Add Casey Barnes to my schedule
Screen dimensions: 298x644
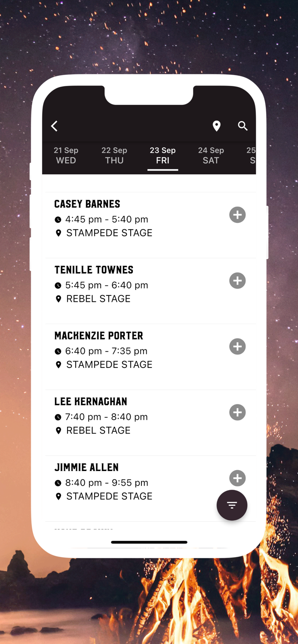tap(237, 215)
